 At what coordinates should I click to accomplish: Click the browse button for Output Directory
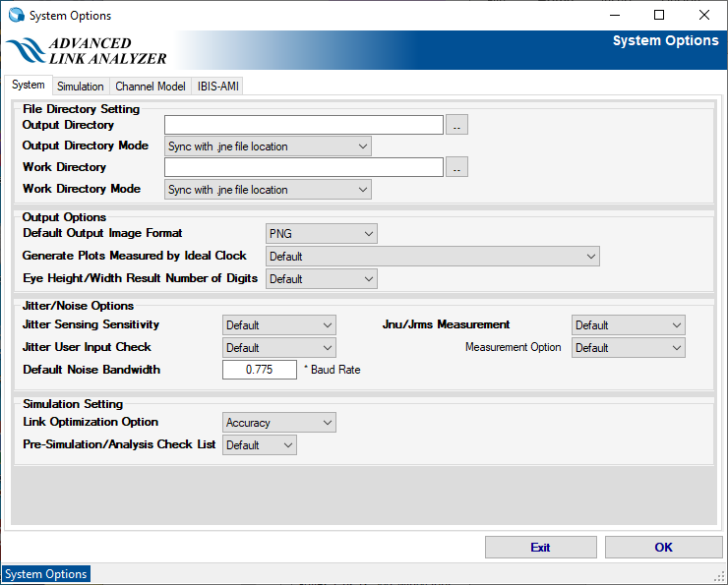[456, 125]
